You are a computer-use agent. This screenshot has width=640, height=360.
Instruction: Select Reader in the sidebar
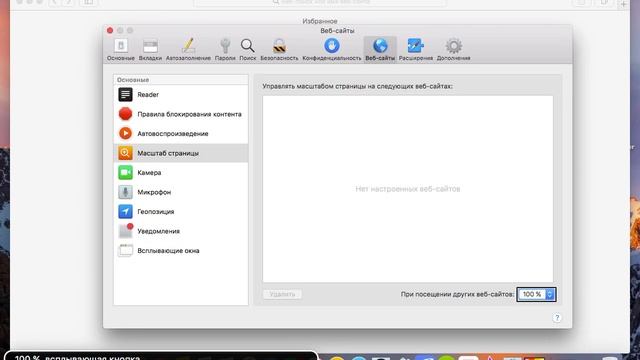coord(181,95)
